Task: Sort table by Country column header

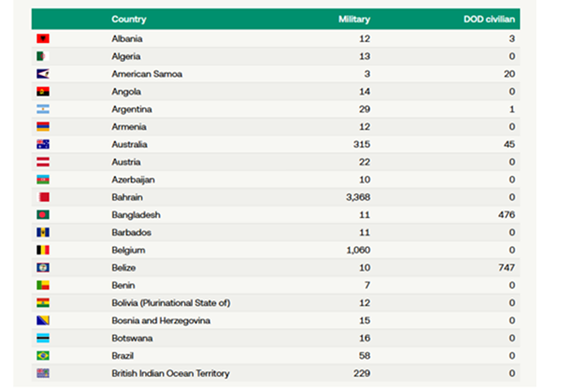Action: pyautogui.click(x=128, y=19)
